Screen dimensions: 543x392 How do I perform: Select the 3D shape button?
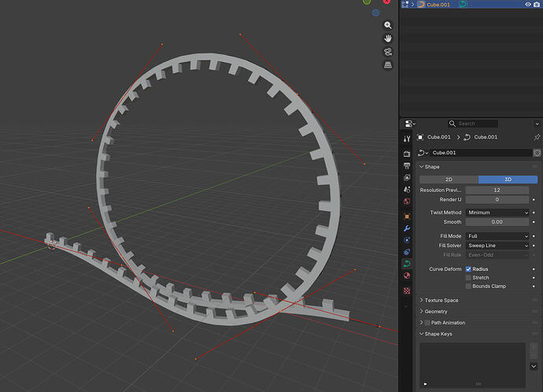coord(508,179)
